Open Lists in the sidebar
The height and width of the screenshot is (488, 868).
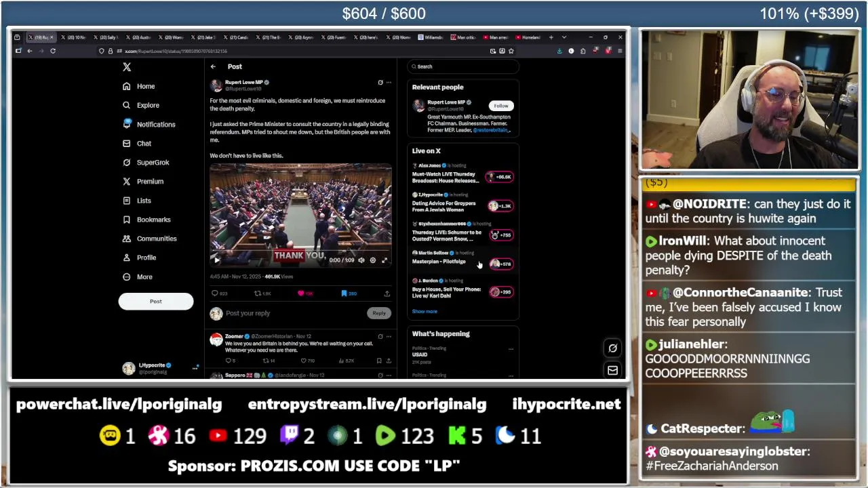tap(137, 200)
